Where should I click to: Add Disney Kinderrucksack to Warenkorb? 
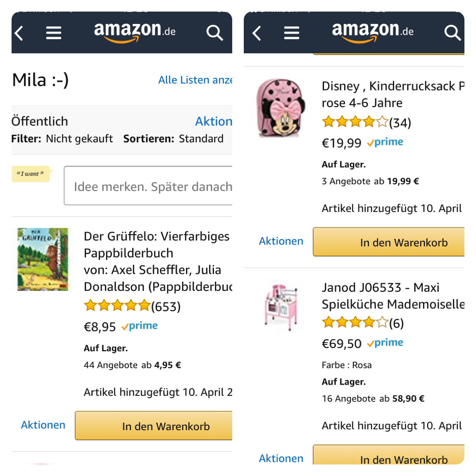(388, 242)
